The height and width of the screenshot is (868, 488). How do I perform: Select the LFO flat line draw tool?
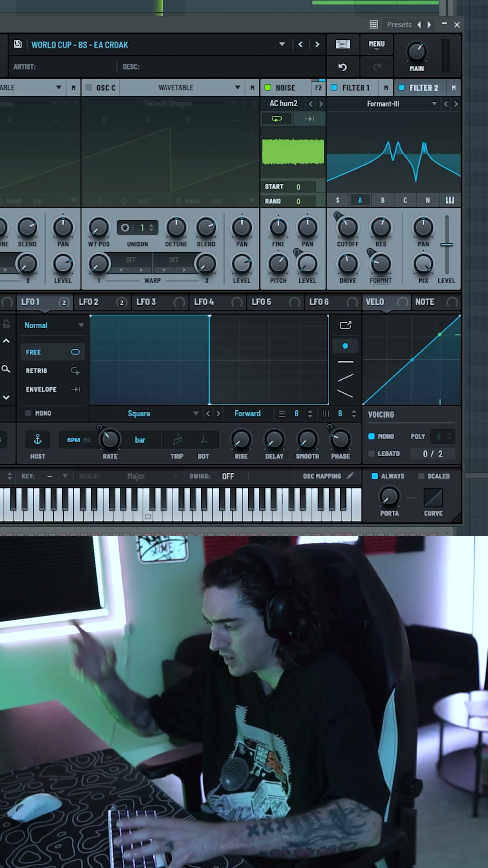346,362
